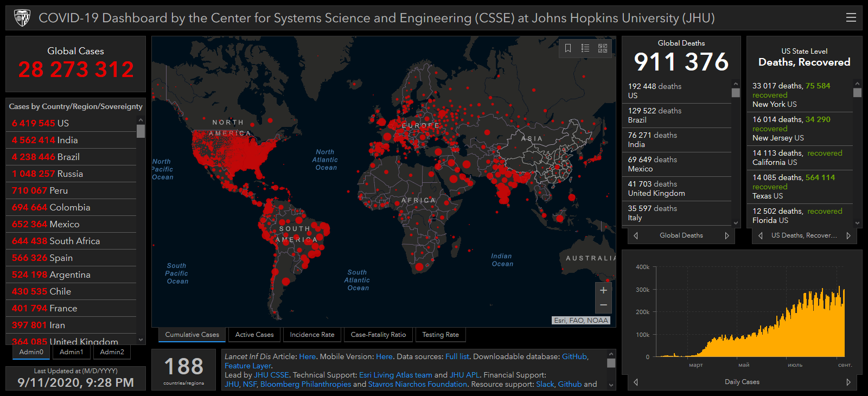Image resolution: width=868 pixels, height=396 pixels.
Task: Select Florida US state entry
Action: (x=800, y=215)
